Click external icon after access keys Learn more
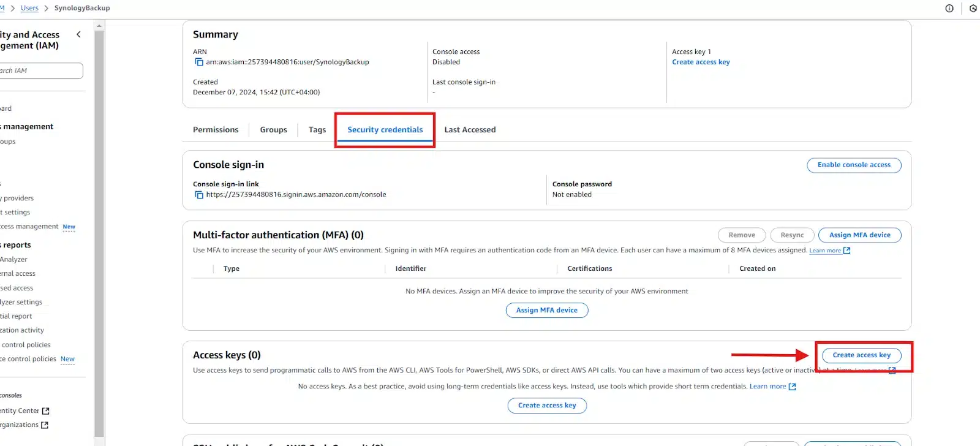 point(792,387)
